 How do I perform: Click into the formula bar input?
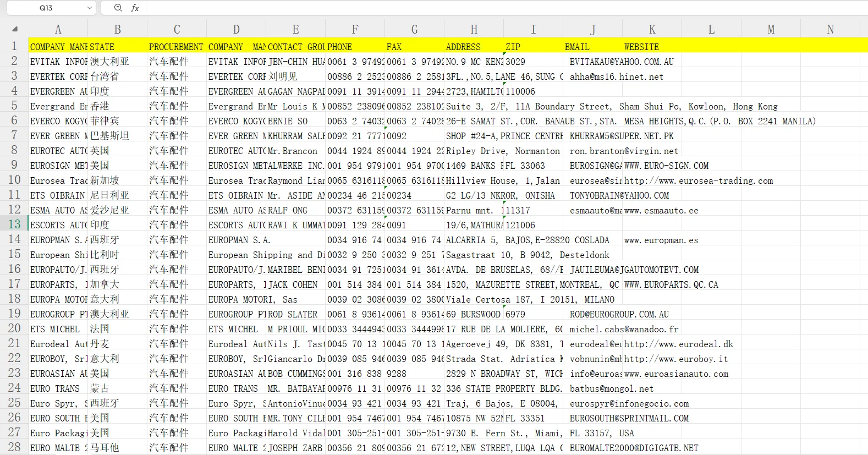(506, 8)
